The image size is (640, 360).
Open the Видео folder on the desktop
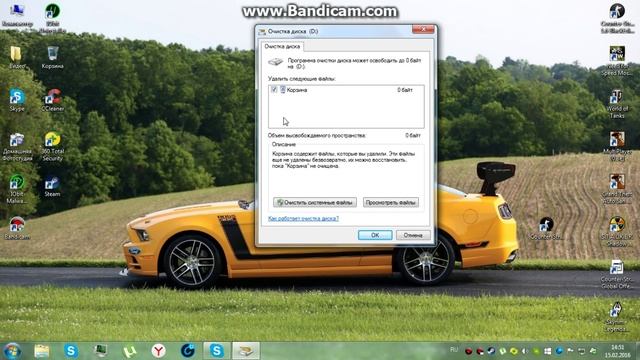pyautogui.click(x=17, y=57)
